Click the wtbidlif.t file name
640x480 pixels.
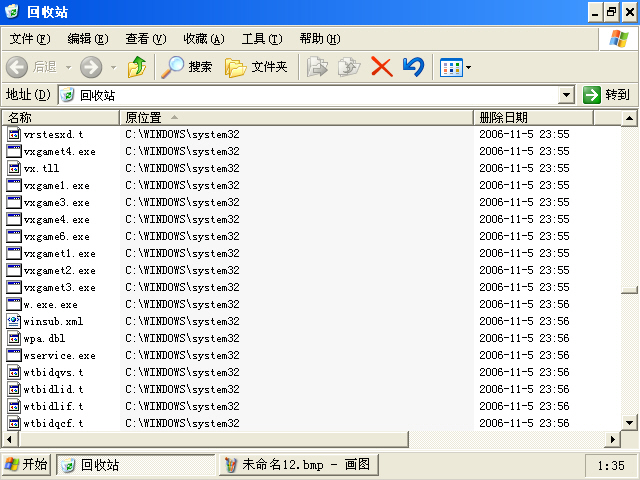coord(53,407)
